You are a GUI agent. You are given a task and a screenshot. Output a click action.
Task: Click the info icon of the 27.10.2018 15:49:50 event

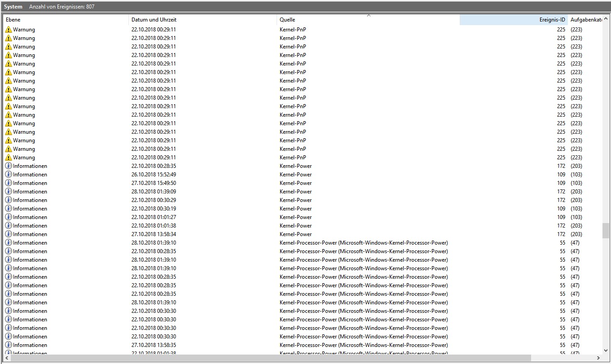click(x=9, y=183)
